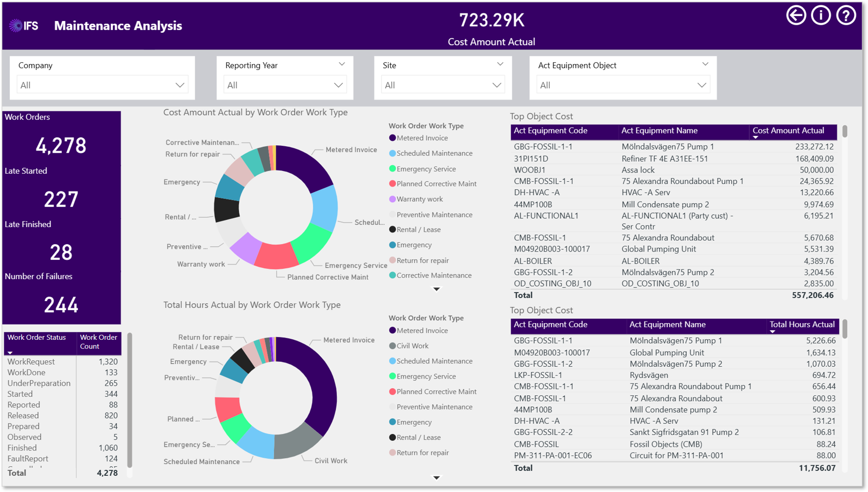Show more Total Hours legend entries arrow
The width and height of the screenshot is (868, 492).
pos(436,477)
